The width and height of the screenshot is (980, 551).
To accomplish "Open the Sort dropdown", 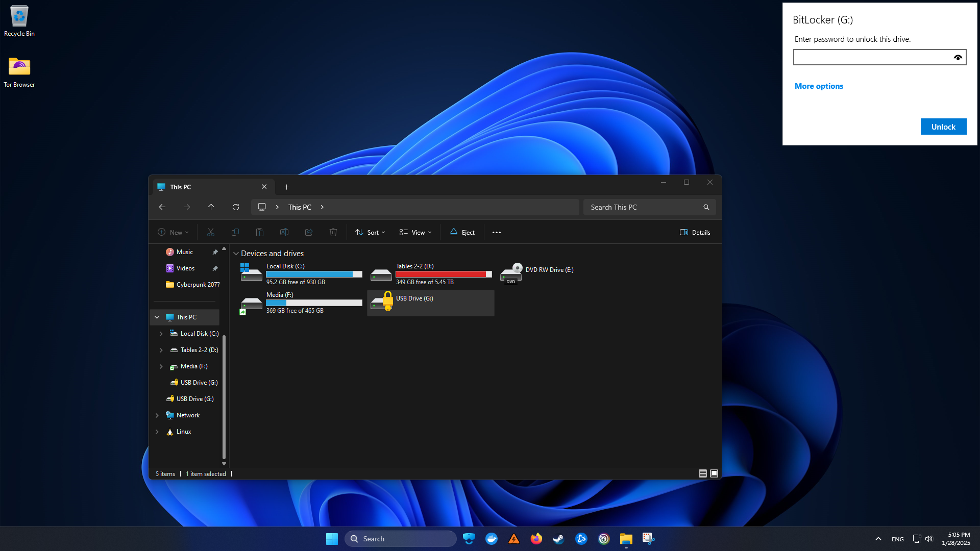I will (x=370, y=233).
